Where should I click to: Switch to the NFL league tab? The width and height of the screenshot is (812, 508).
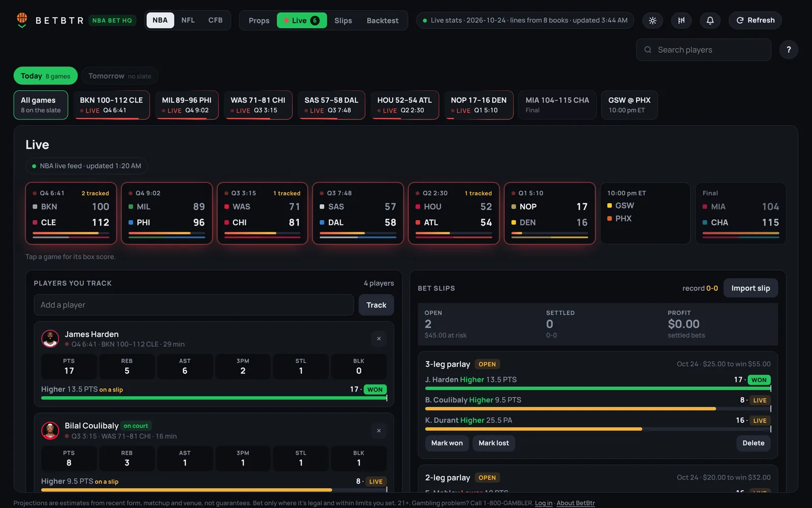pyautogui.click(x=188, y=20)
